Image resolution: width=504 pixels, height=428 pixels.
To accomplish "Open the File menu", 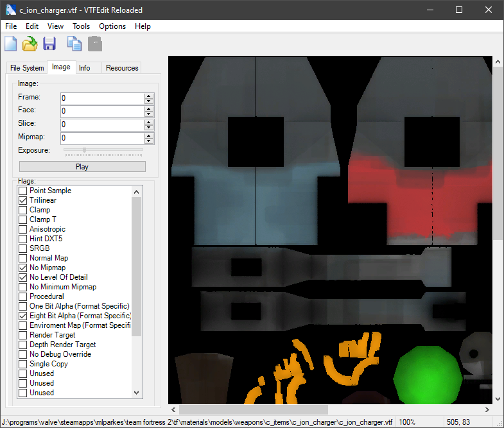I will pos(11,26).
